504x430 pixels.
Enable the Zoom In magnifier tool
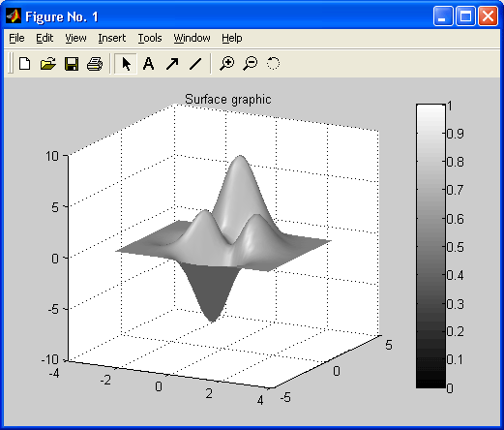click(x=227, y=64)
